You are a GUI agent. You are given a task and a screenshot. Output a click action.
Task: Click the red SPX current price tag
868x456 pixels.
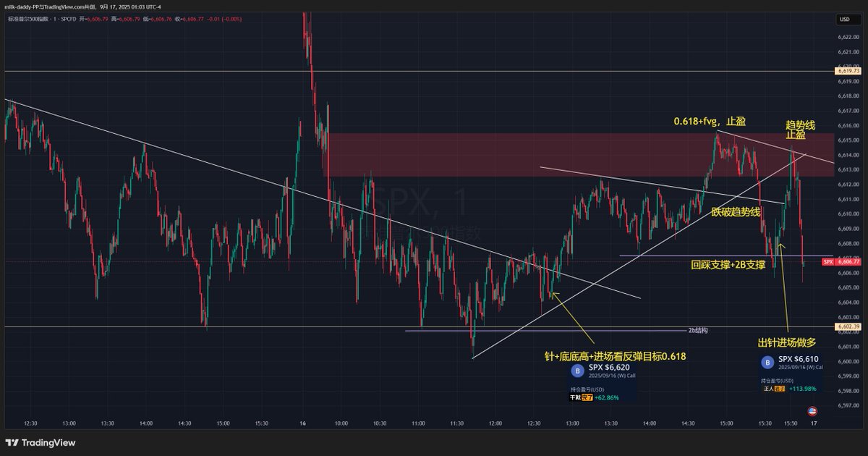tap(842, 261)
